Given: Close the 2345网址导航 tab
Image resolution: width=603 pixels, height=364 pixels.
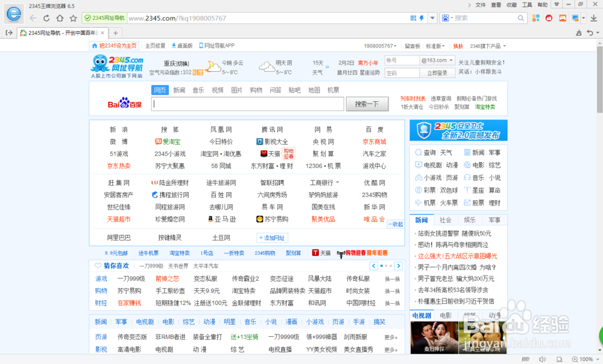Looking at the screenshot, I should click(103, 33).
